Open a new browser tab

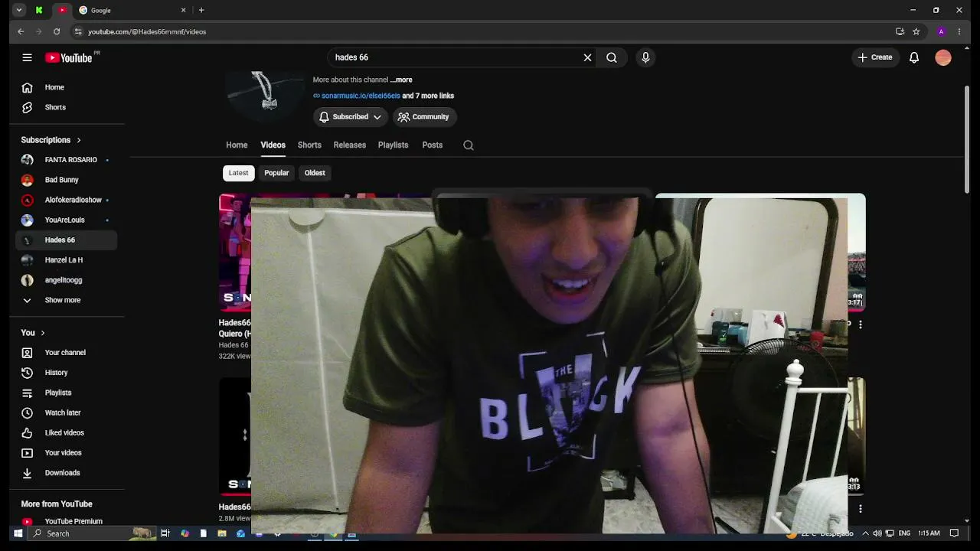point(201,10)
